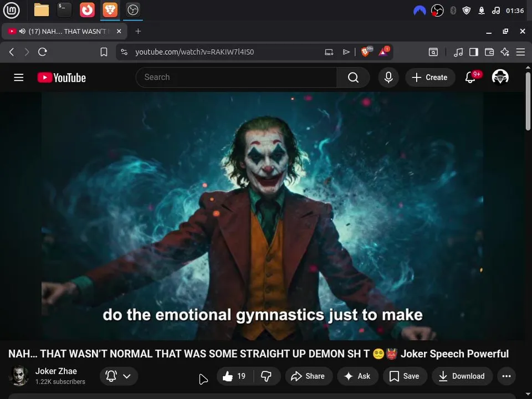
Task: Like the video with 19 likes
Action: pyautogui.click(x=235, y=376)
